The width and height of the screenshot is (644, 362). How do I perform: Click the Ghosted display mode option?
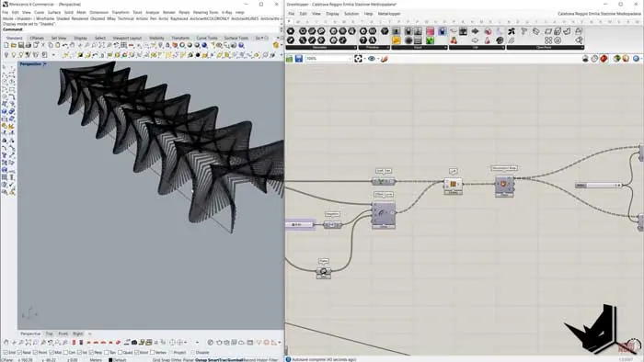pyautogui.click(x=98, y=18)
